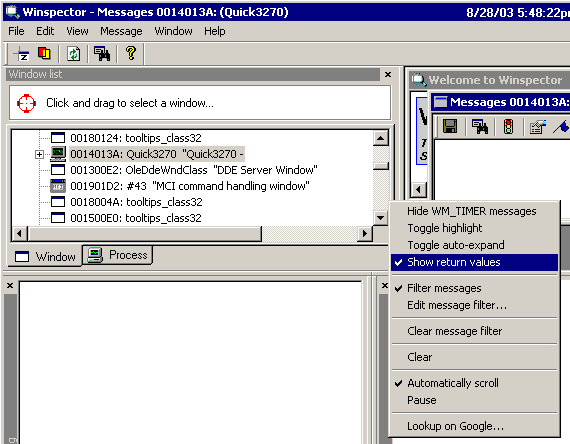This screenshot has height=444, width=570.
Task: Open the File menu
Action: point(16,31)
